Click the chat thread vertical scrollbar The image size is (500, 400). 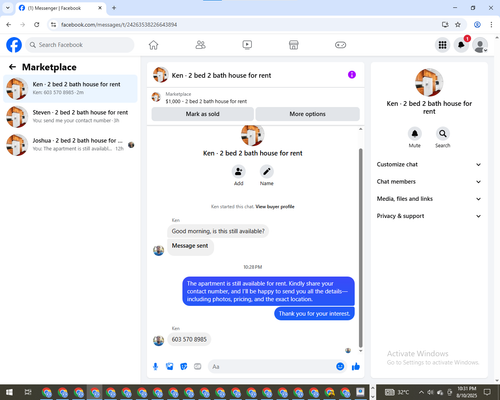pos(360,248)
